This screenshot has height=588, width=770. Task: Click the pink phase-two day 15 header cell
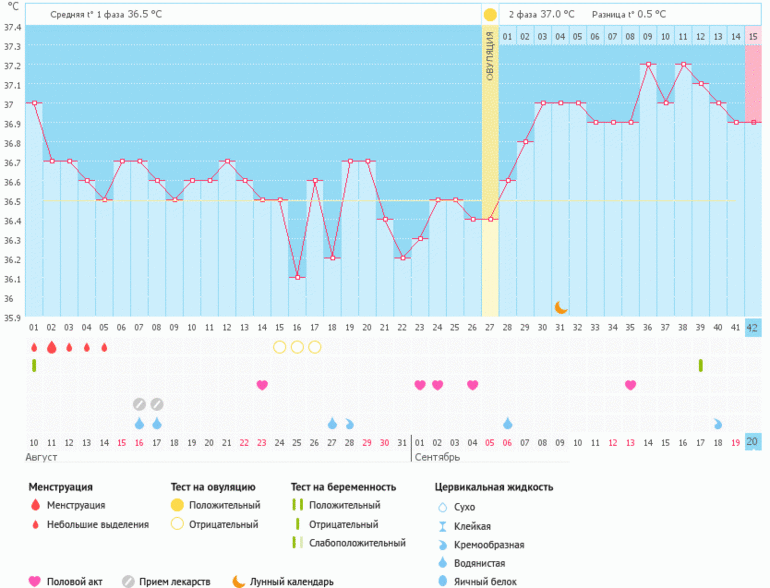753,37
